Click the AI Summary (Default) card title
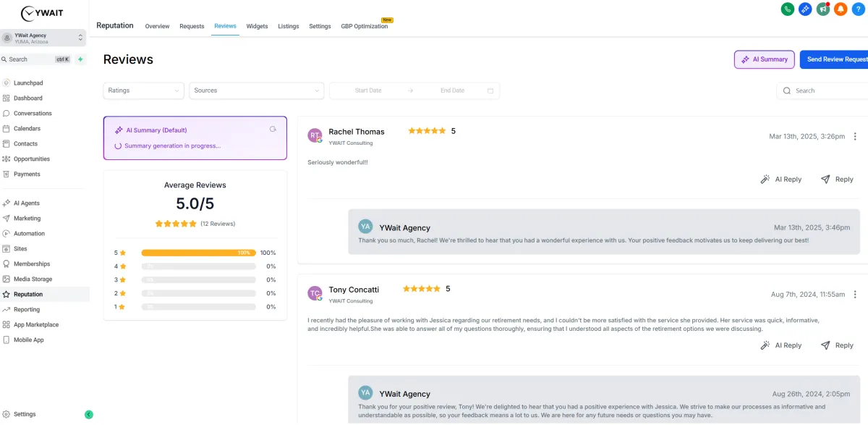 (x=156, y=130)
